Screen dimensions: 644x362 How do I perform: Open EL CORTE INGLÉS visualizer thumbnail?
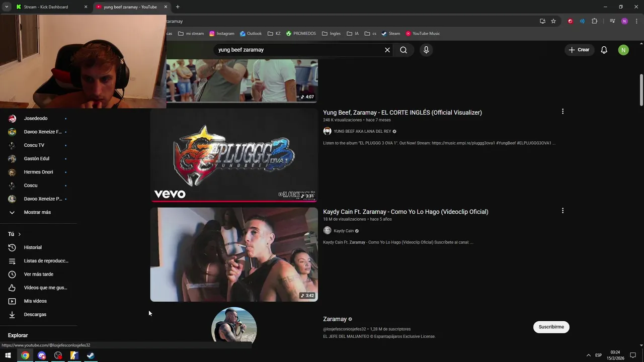234,155
